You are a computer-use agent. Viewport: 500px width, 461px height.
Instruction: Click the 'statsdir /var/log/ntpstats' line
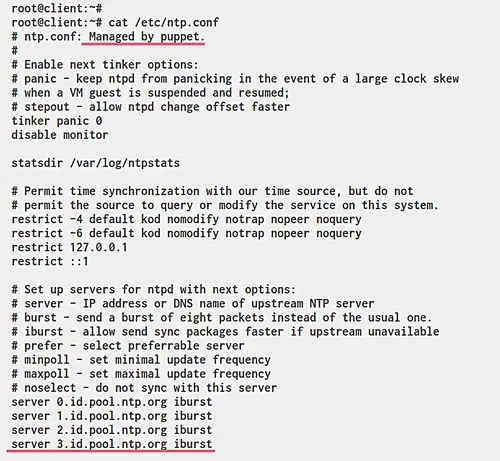pos(95,163)
